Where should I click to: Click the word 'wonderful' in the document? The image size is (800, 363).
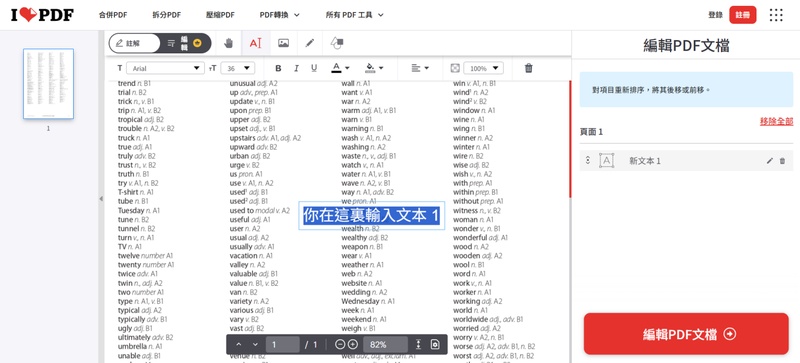click(470, 238)
